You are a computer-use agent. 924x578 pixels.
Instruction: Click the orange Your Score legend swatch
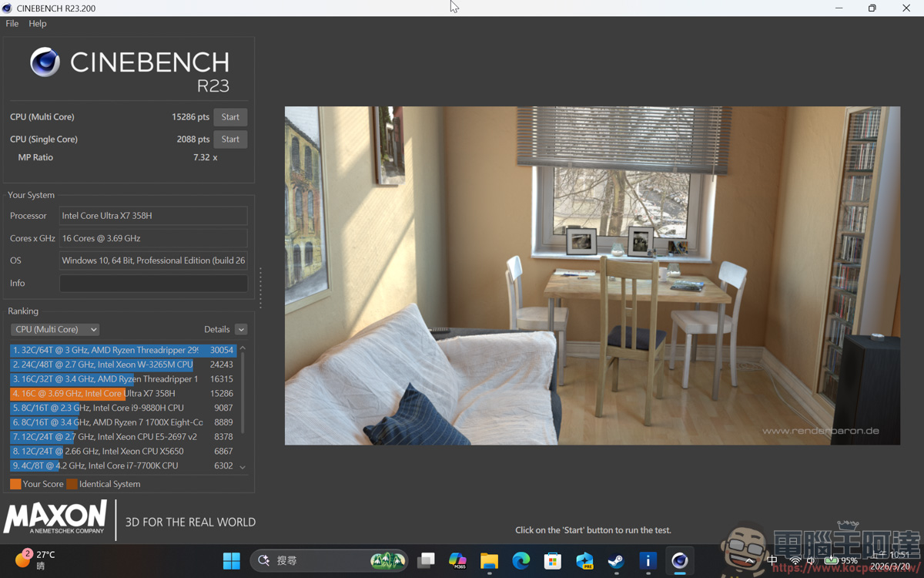tap(15, 484)
